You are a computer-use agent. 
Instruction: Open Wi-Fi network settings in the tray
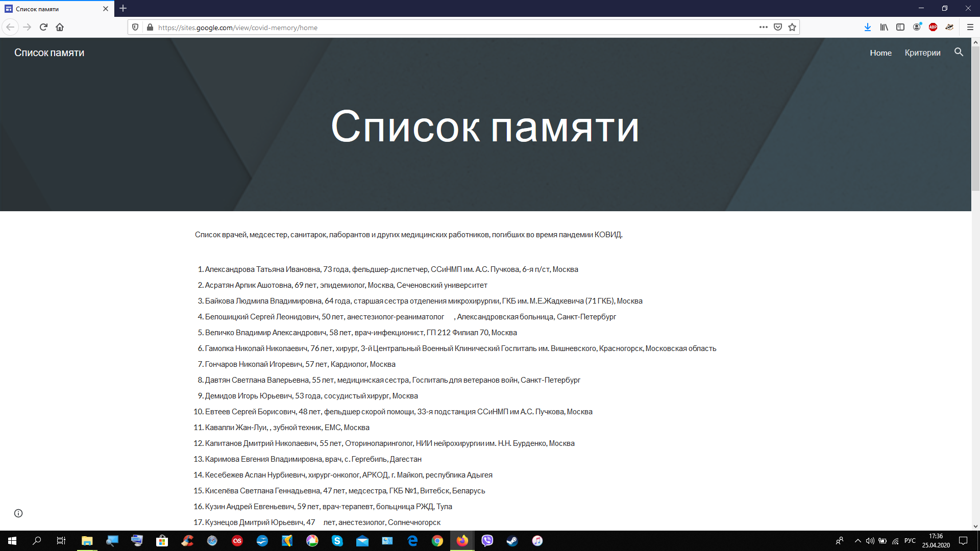[895, 541]
